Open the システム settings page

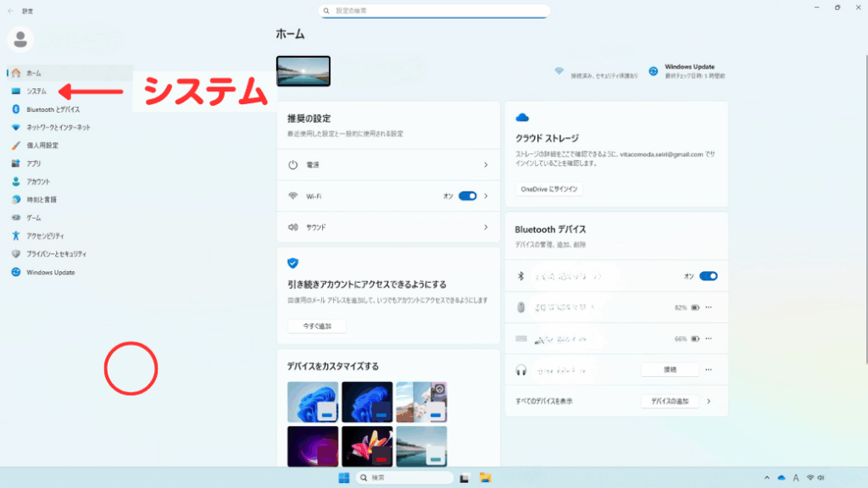click(36, 91)
